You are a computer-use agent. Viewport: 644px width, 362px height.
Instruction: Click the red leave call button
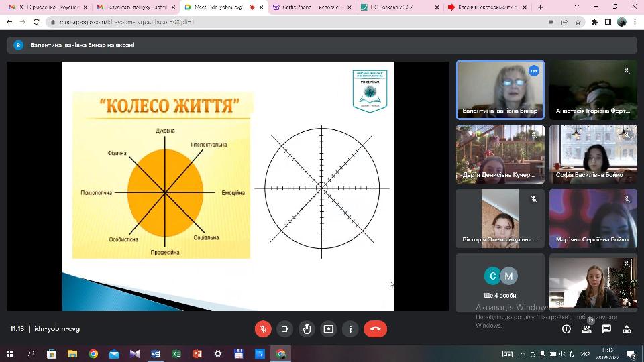(375, 329)
